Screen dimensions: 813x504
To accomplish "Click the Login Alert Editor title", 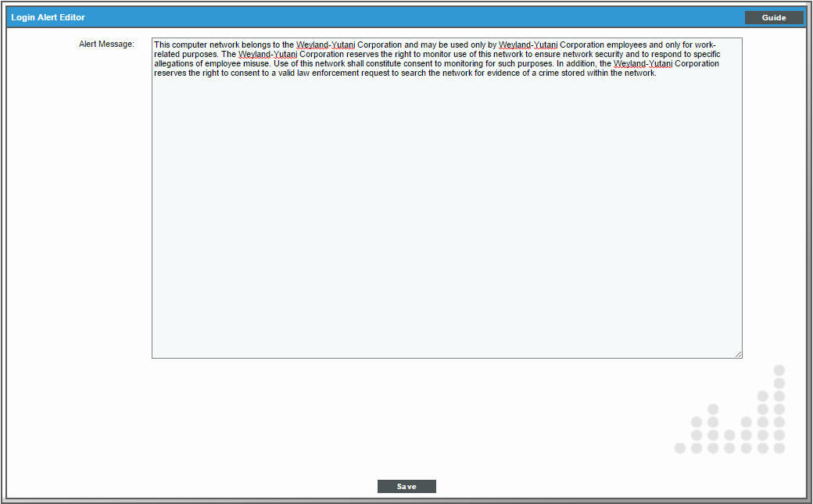I will 48,17.
